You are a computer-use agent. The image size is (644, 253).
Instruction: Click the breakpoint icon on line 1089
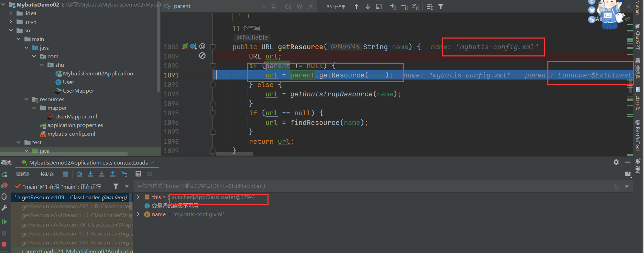coord(202,55)
